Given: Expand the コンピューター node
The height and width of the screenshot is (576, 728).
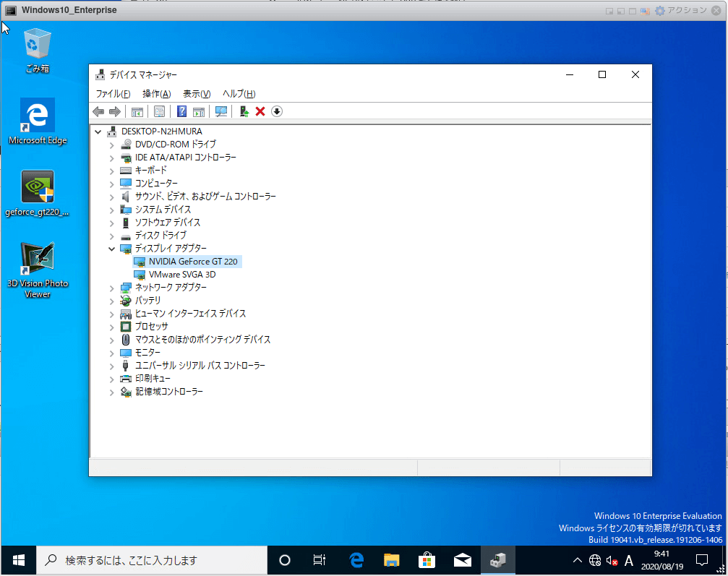Looking at the screenshot, I should point(111,184).
